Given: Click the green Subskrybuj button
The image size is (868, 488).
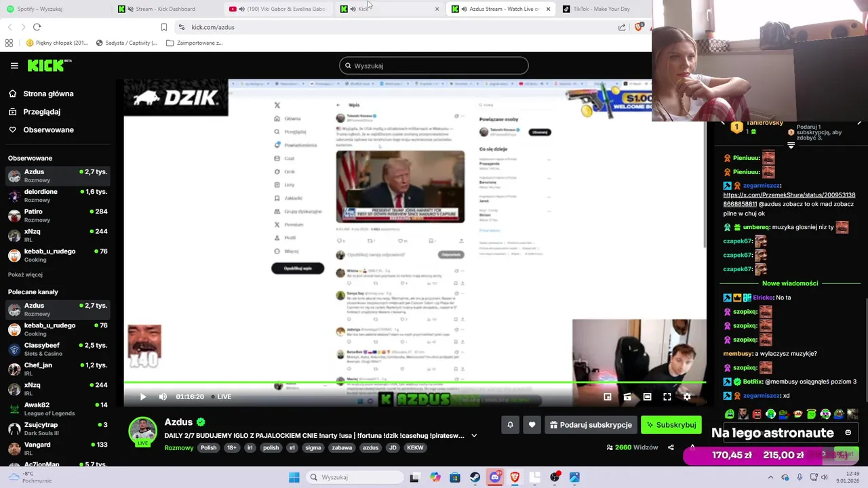Looking at the screenshot, I should coord(671,425).
